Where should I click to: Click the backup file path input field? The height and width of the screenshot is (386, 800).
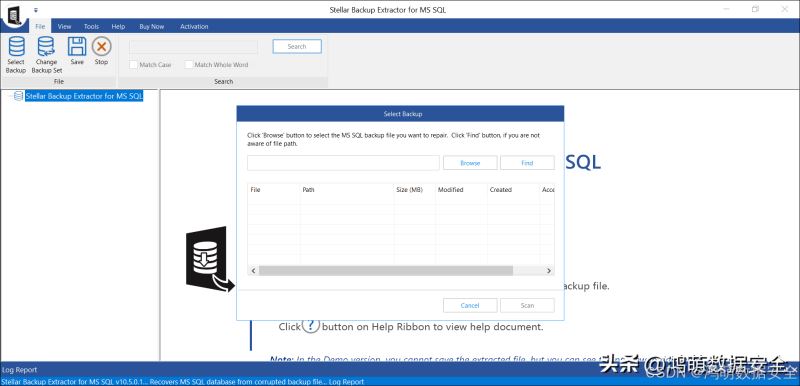(343, 163)
